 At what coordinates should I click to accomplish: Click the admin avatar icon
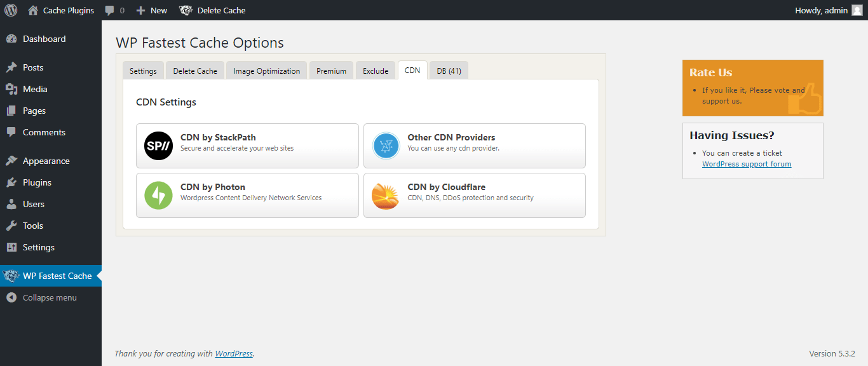pyautogui.click(x=857, y=10)
